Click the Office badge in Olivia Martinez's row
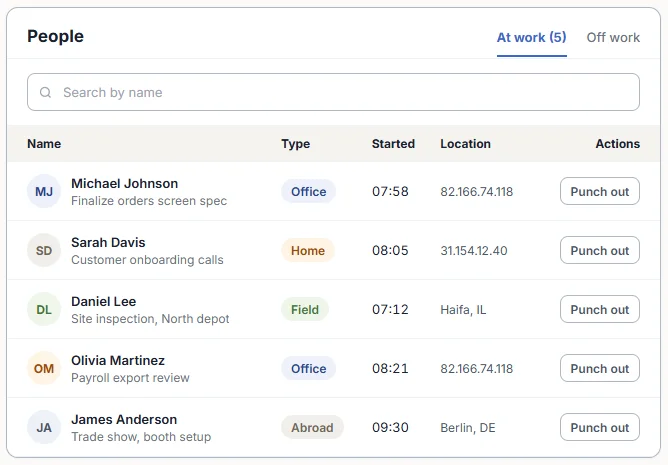The image size is (668, 465). tap(308, 368)
